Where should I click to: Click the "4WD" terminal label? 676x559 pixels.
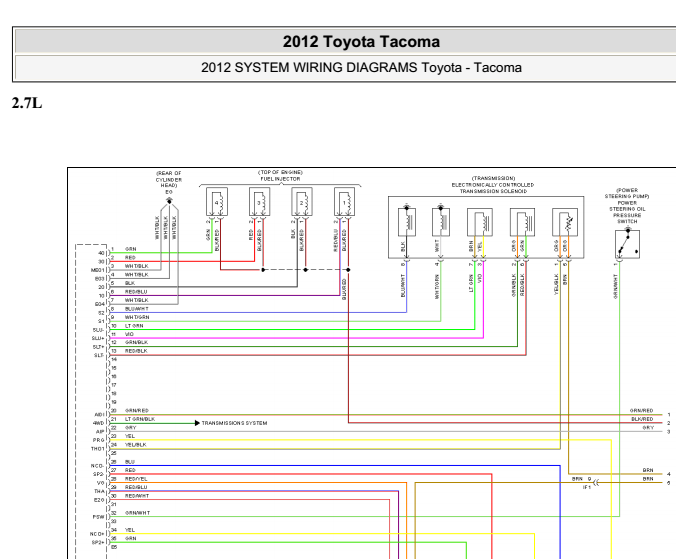(x=99, y=423)
